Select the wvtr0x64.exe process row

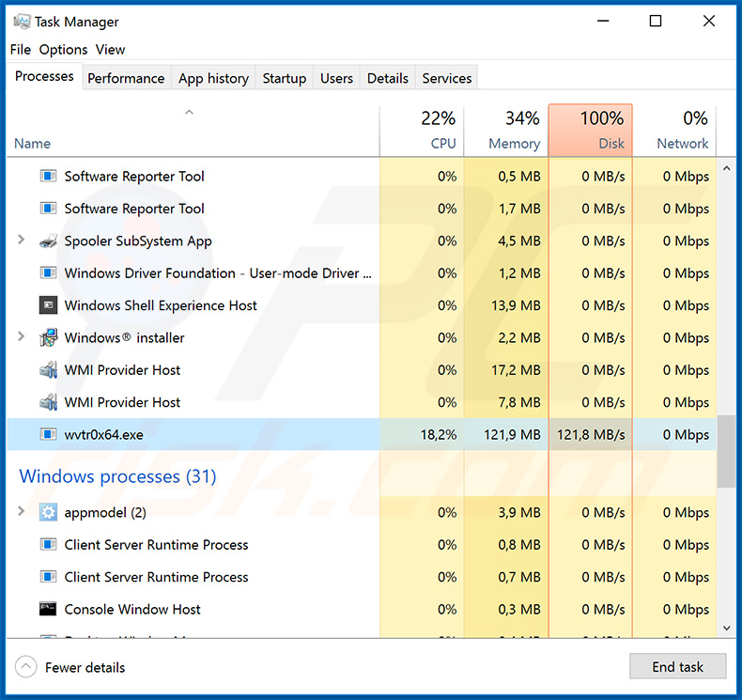(362, 434)
